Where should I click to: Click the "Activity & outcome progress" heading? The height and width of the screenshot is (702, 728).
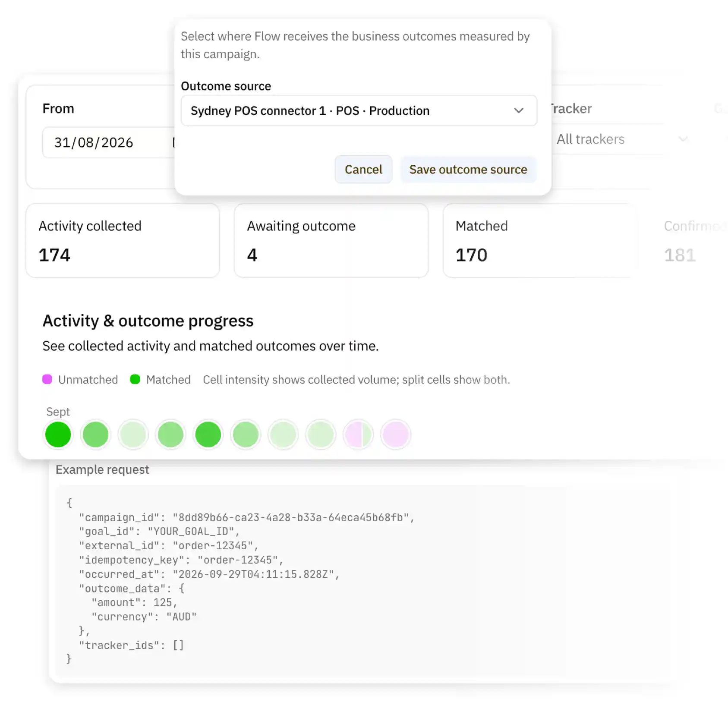click(x=148, y=321)
